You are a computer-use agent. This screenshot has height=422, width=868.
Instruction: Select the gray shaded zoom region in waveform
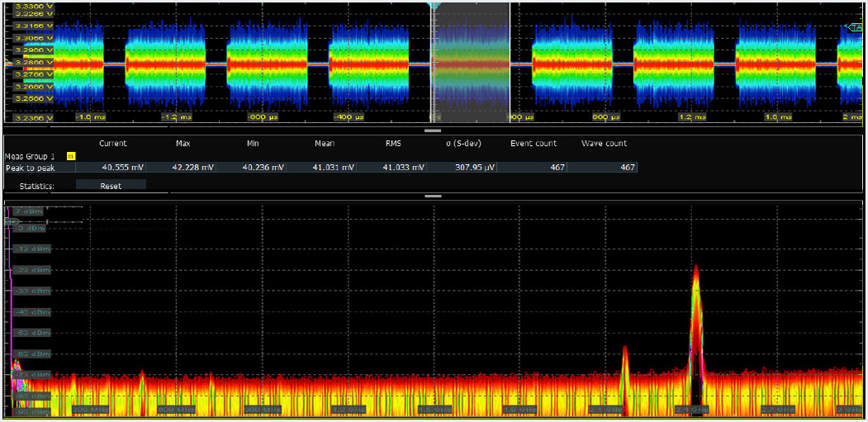[470, 63]
